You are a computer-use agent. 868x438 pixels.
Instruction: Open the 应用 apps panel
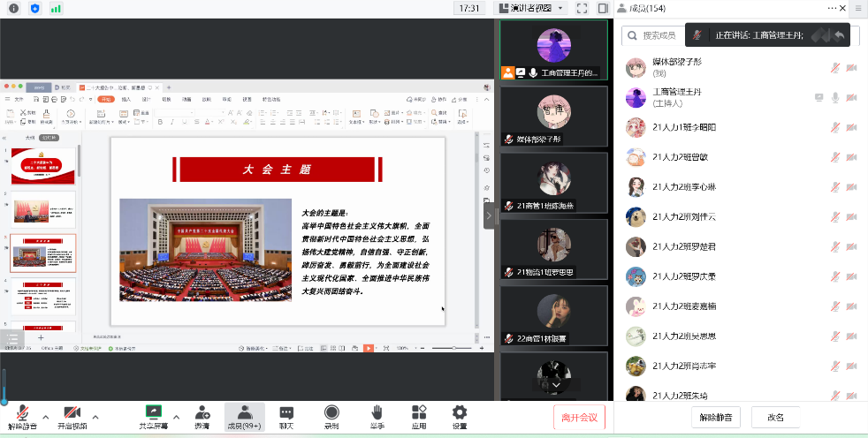[x=419, y=417]
